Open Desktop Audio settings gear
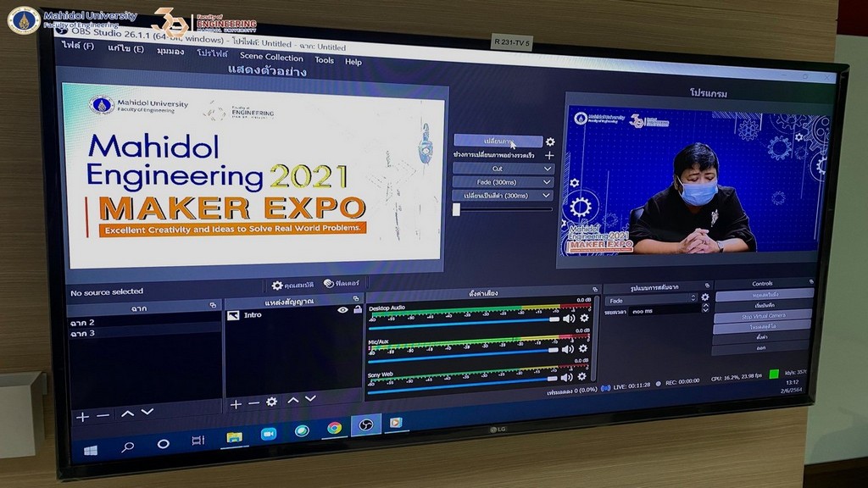This screenshot has height=488, width=868. (x=583, y=319)
